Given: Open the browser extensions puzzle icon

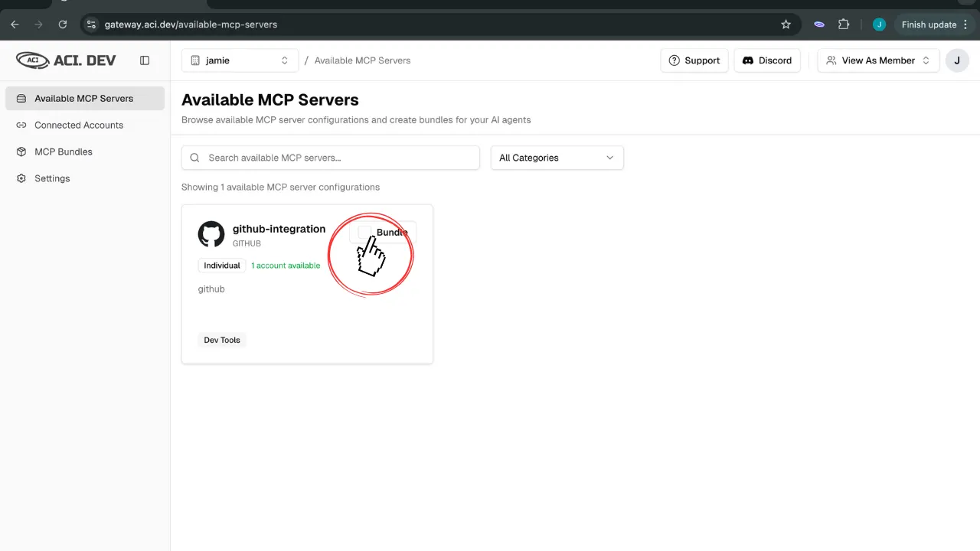Looking at the screenshot, I should point(844,24).
